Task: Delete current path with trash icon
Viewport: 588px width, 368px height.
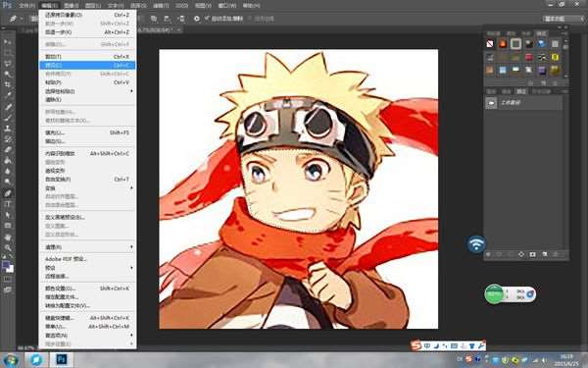Action: (557, 254)
